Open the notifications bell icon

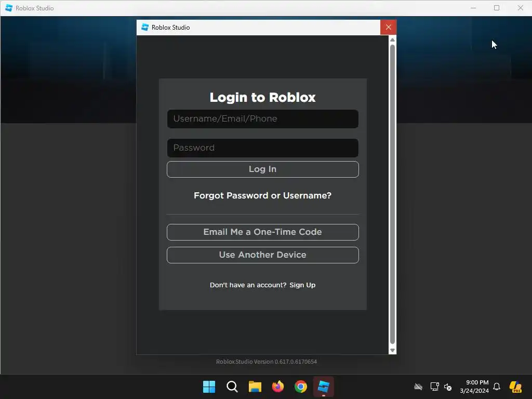(497, 387)
